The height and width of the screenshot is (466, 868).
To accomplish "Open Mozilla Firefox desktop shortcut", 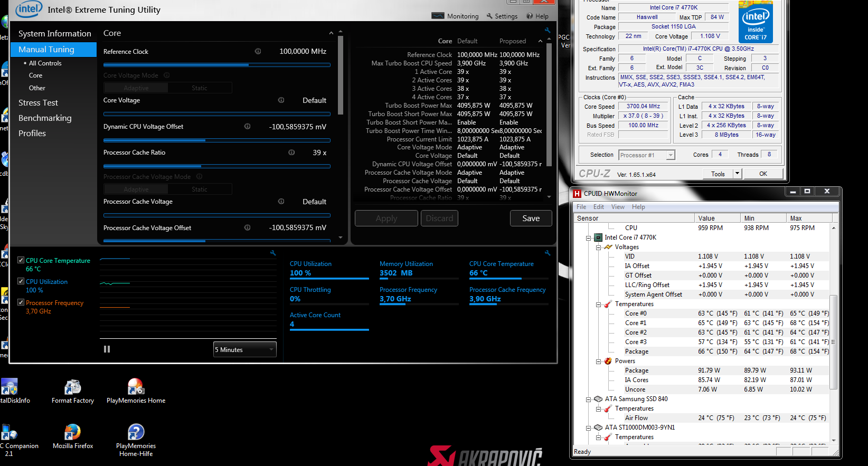I will pos(73,437).
